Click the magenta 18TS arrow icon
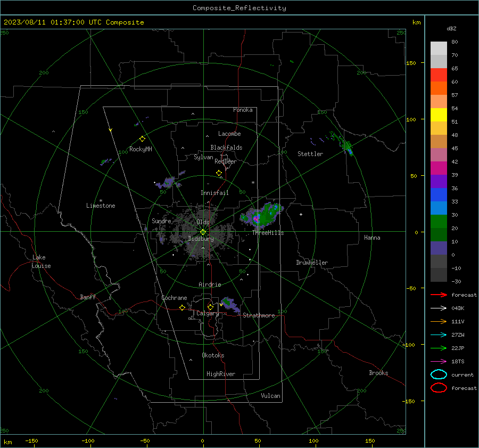The height and width of the screenshot is (448, 479). coord(439,362)
